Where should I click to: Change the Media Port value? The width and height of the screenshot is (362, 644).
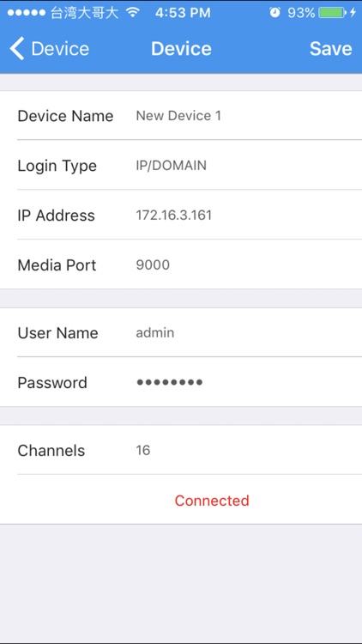(x=181, y=264)
